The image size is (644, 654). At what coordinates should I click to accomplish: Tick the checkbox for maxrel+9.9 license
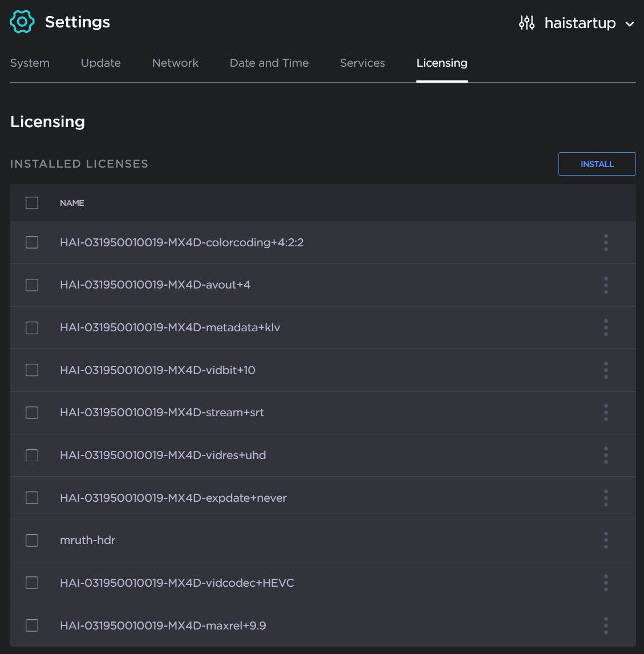(32, 625)
